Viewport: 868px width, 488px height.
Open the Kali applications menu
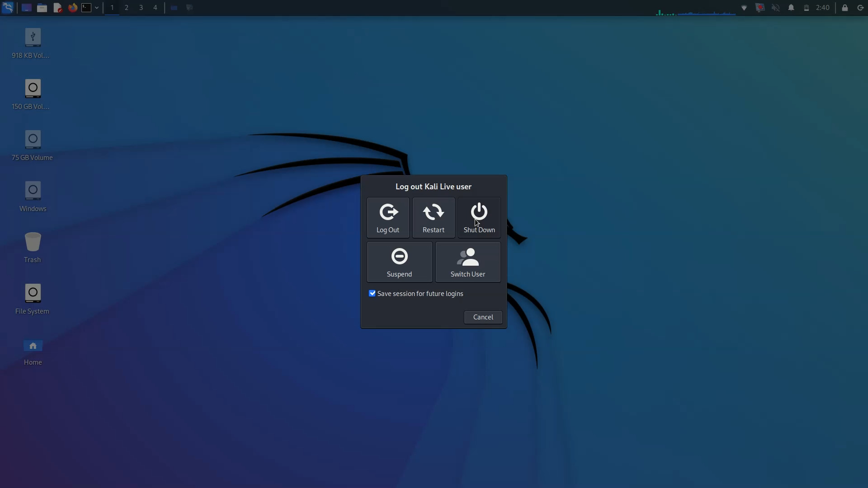pyautogui.click(x=8, y=7)
